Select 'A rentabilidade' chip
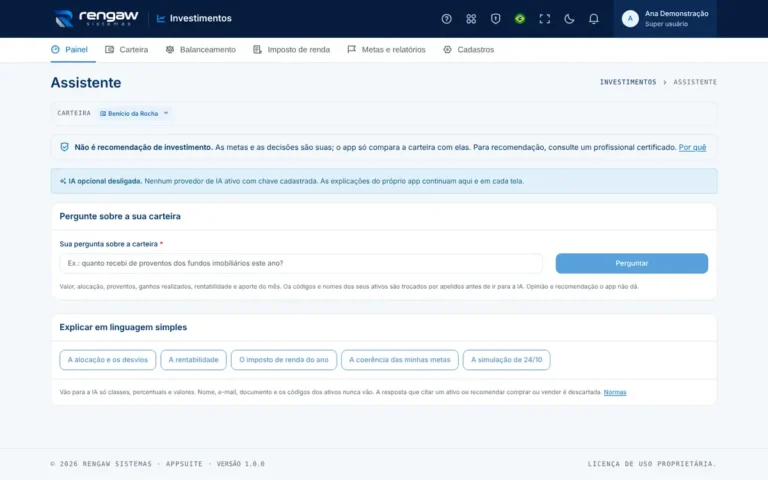 pos(193,360)
